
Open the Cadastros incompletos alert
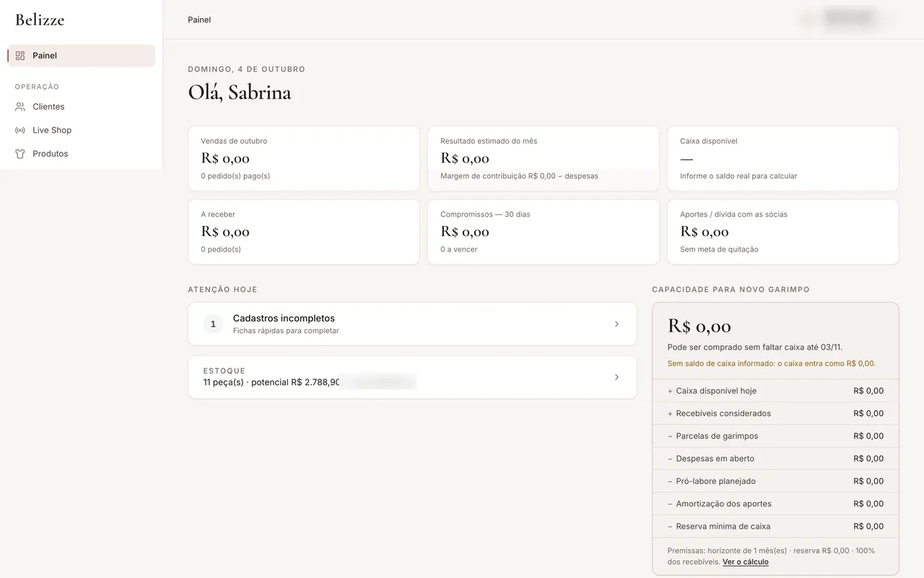coord(412,324)
